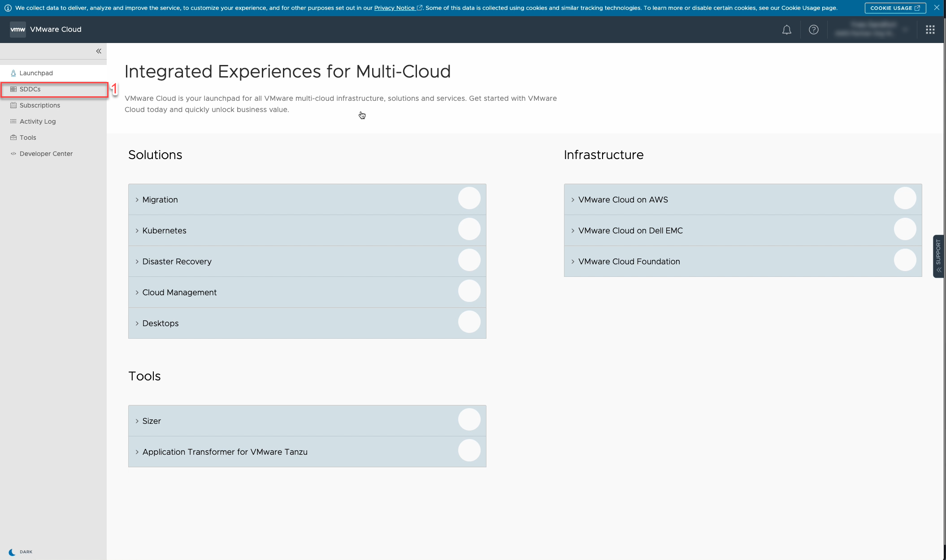Click circle icon on Application Transformer row
This screenshot has height=560, width=946.
click(469, 450)
